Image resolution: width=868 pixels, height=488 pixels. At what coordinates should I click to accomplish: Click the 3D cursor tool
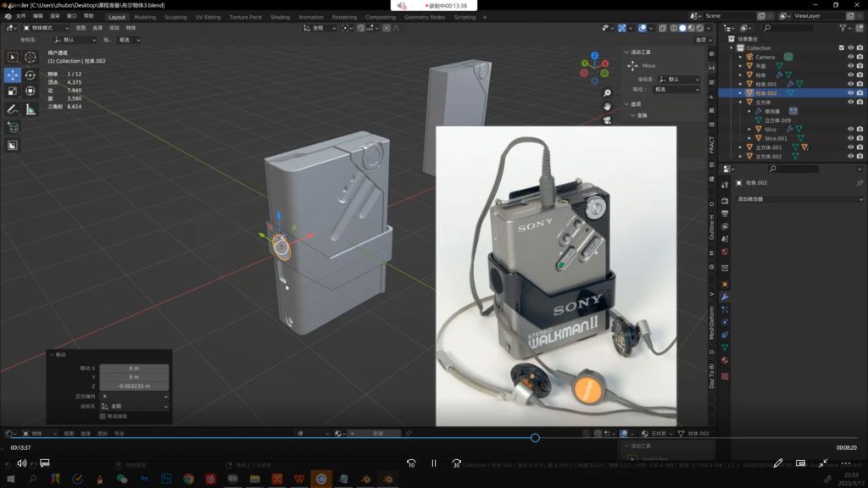31,57
